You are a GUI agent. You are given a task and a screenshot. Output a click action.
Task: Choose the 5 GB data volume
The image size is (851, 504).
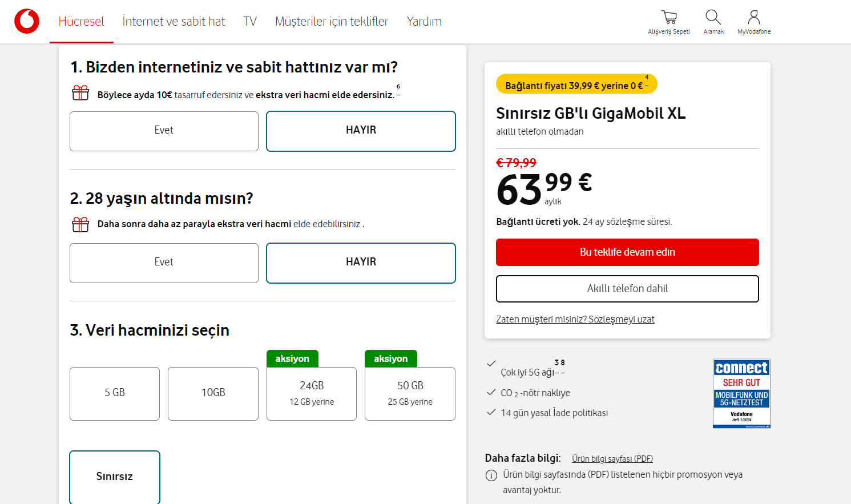[x=115, y=394]
